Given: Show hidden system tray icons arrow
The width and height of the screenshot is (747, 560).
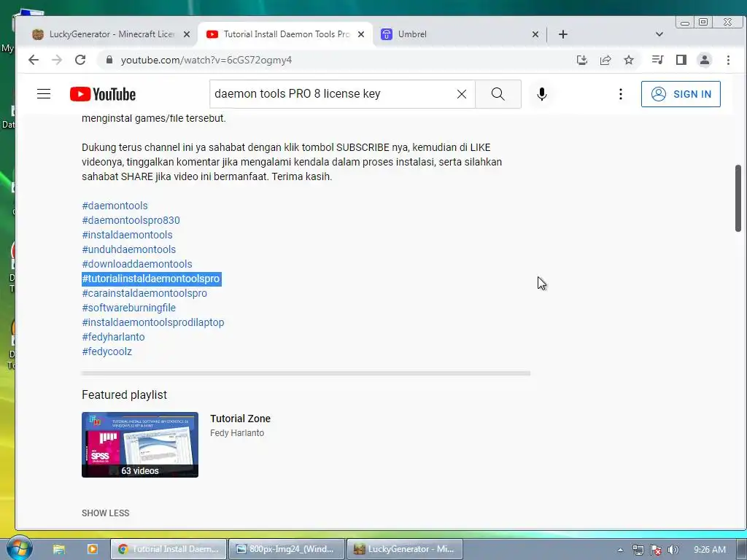Looking at the screenshot, I should pyautogui.click(x=620, y=550).
